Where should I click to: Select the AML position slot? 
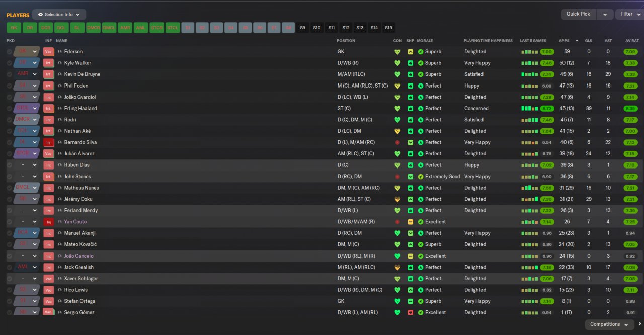click(141, 28)
